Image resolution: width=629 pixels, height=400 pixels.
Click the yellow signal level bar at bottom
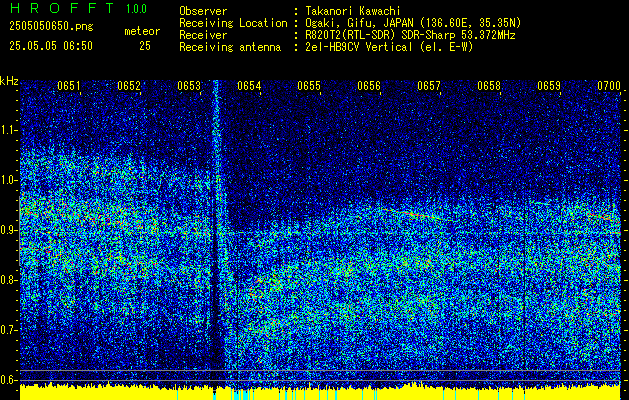(x=320, y=393)
